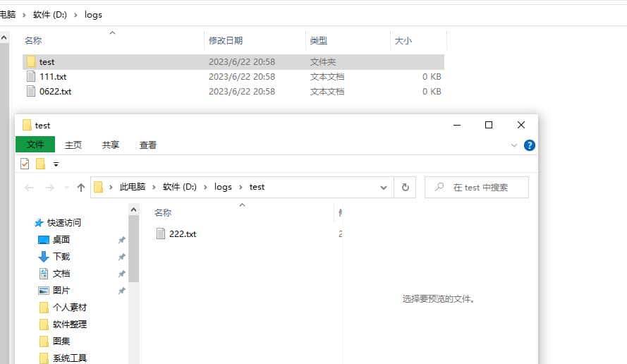This screenshot has width=627, height=364.
Task: Unpin 下载 using its pin icon
Action: pos(121,256)
